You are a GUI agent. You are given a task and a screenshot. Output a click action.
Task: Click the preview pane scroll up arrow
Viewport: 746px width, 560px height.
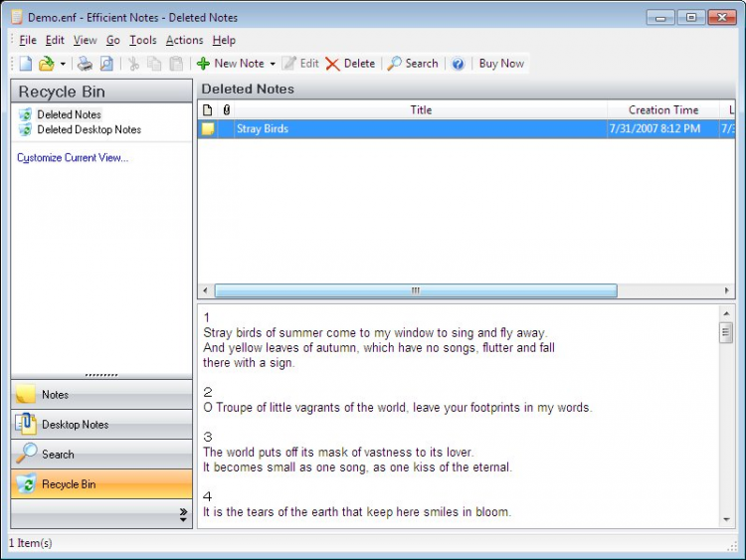[x=726, y=313]
